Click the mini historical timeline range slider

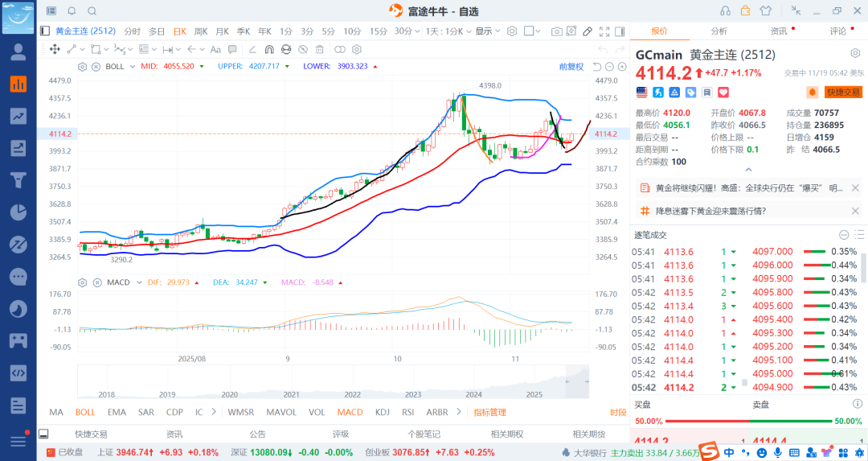(x=576, y=381)
